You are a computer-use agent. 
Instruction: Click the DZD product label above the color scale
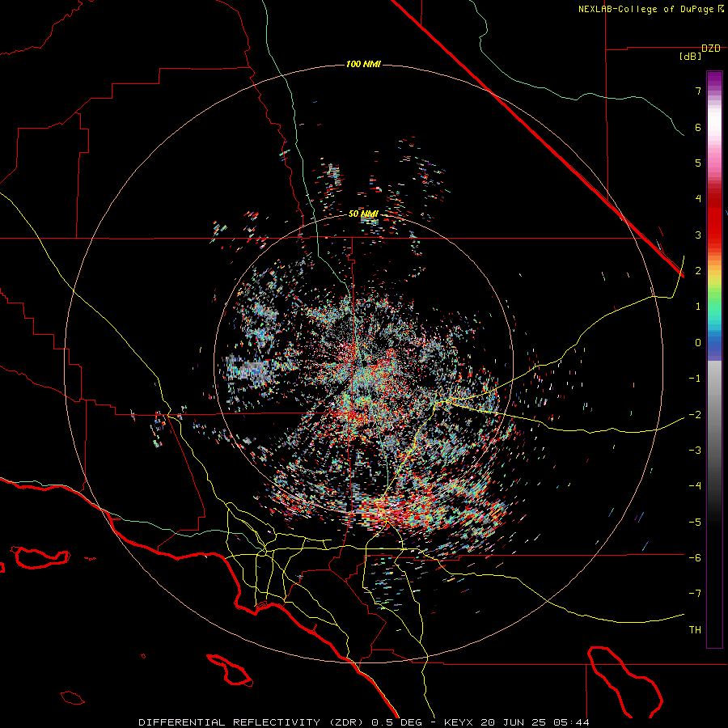coord(711,49)
